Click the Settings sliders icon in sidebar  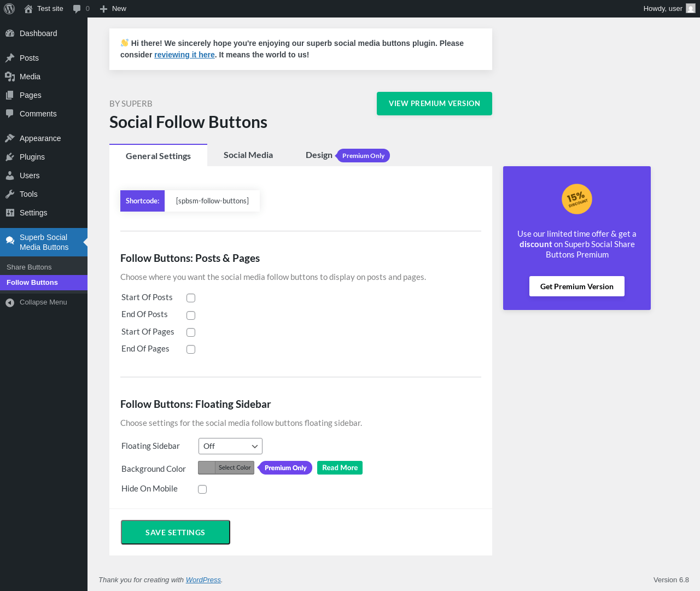(10, 213)
